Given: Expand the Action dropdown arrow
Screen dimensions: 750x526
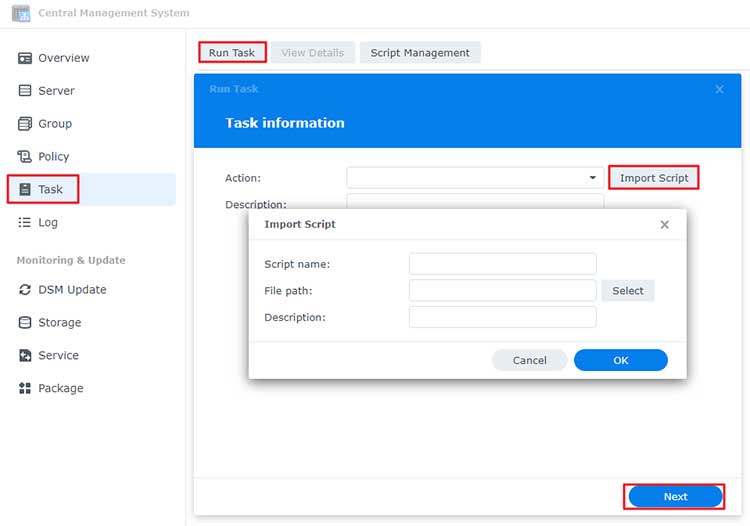Looking at the screenshot, I should [x=592, y=178].
